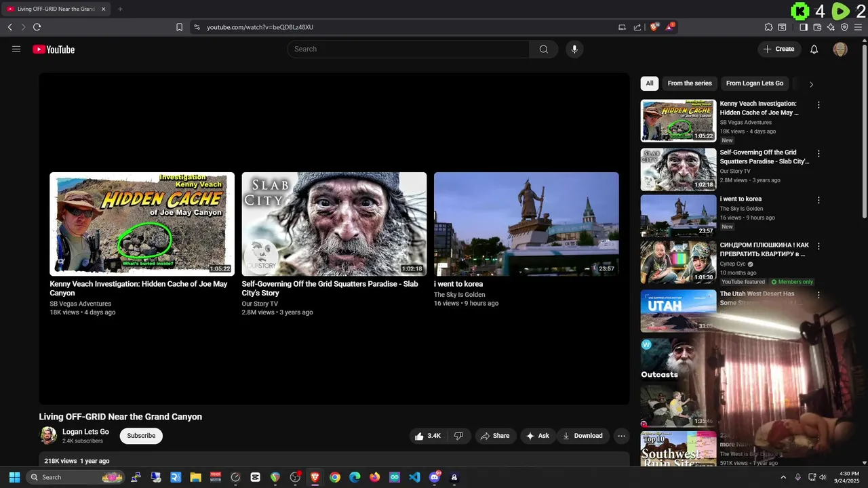Image resolution: width=868 pixels, height=488 pixels.
Task: Switch to Living OFF-GRID browser tab
Action: [54, 9]
